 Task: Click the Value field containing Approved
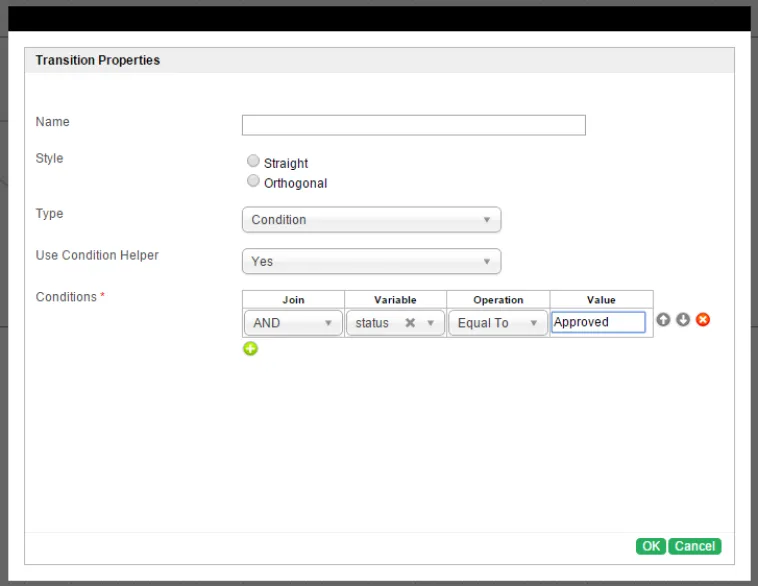click(598, 322)
